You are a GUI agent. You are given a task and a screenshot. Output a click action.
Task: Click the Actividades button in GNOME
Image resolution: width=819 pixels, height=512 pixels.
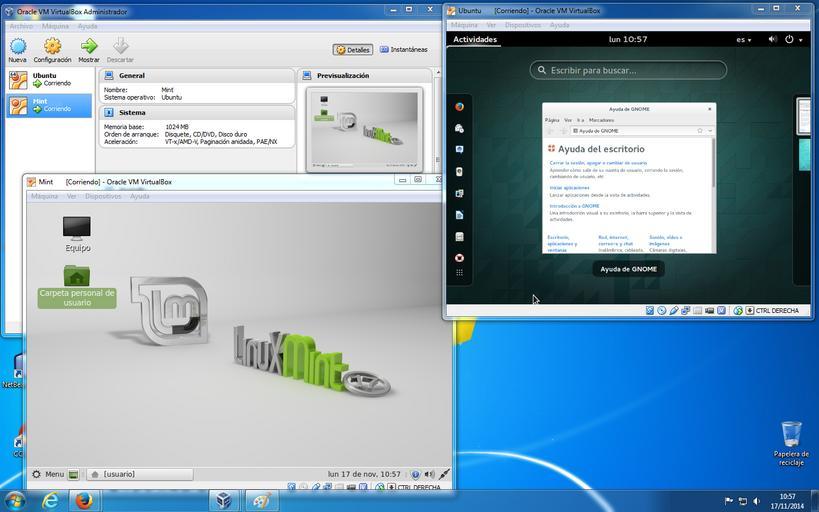475,40
